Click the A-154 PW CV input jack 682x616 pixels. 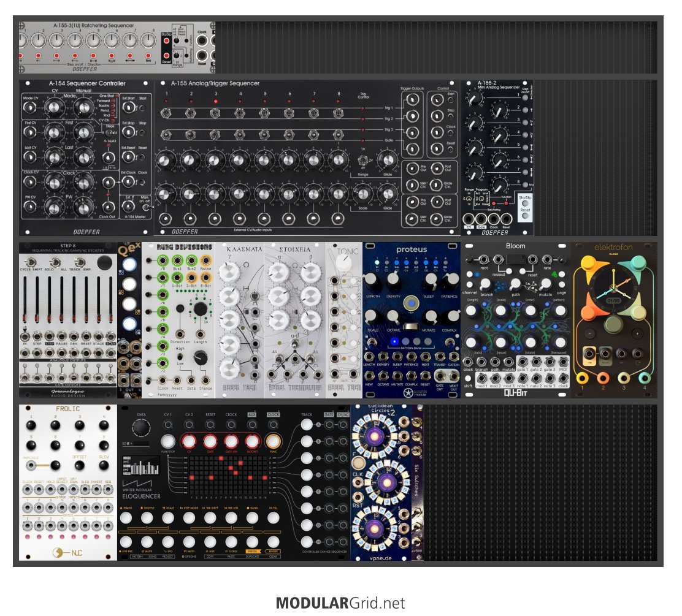point(29,206)
